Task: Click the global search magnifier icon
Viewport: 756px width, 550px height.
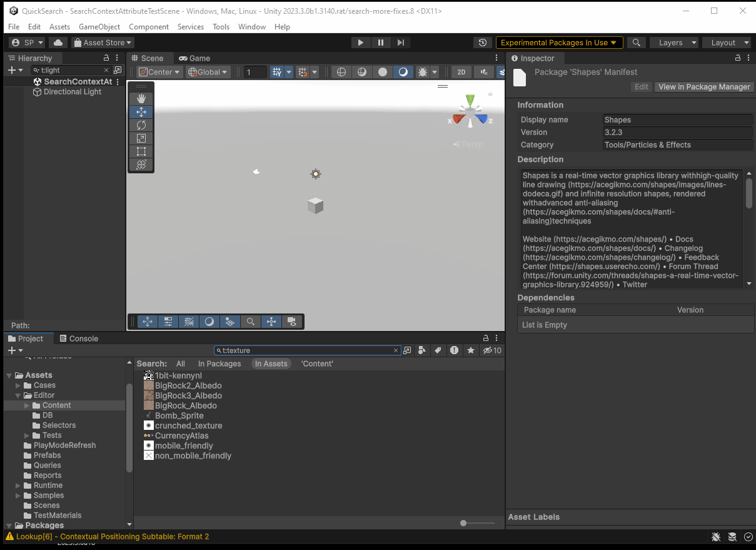Action: (x=636, y=43)
